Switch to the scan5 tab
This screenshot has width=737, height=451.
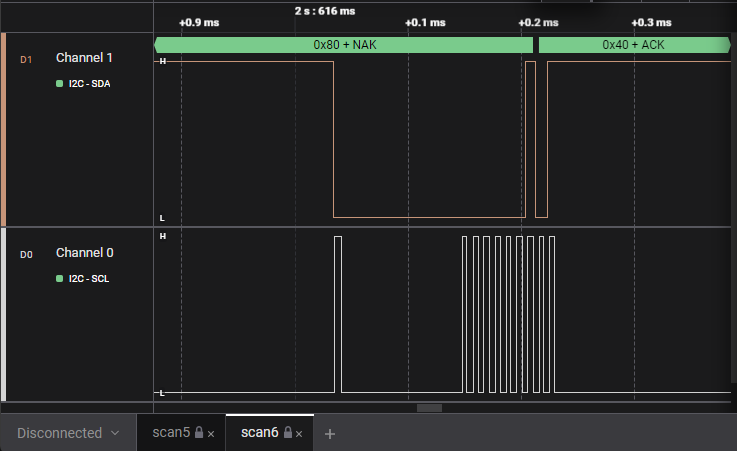point(171,433)
